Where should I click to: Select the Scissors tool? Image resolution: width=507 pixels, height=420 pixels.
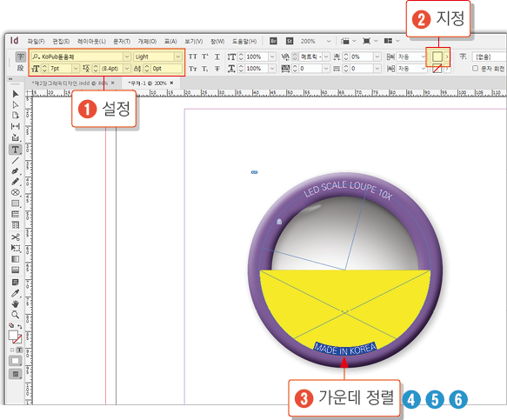pos(15,237)
